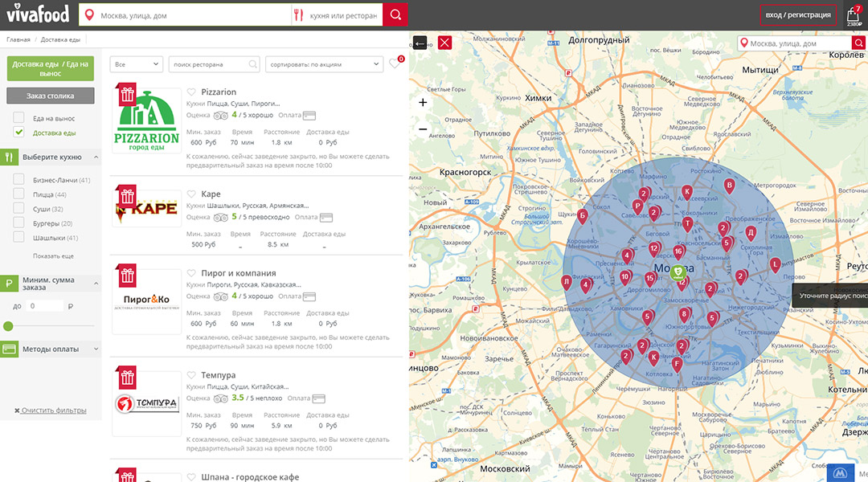Check the Шашлыки cuisine filter
The height and width of the screenshot is (482, 868).
tap(18, 237)
